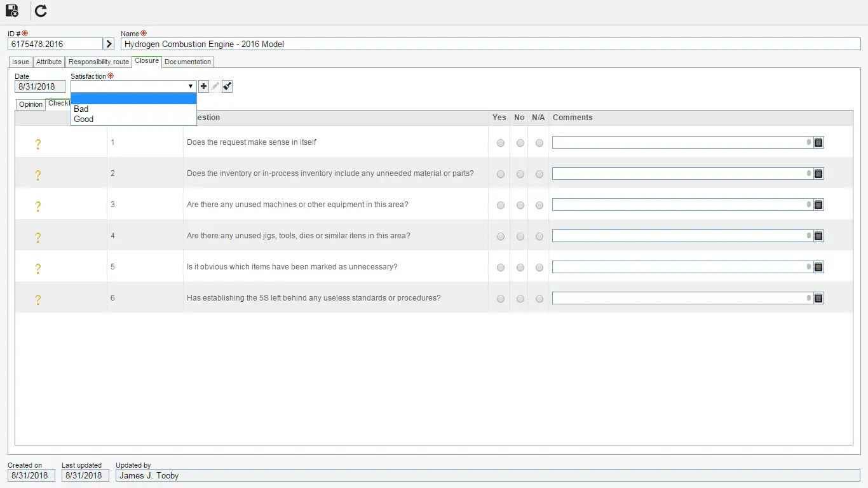Viewport: 868px width, 488px height.
Task: Click the arrow button beside the ID # field
Action: pyautogui.click(x=109, y=44)
